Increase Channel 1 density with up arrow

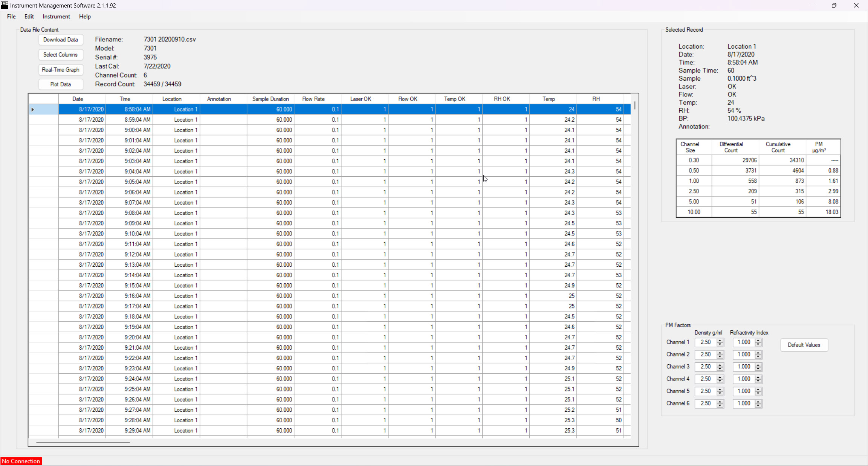point(720,340)
